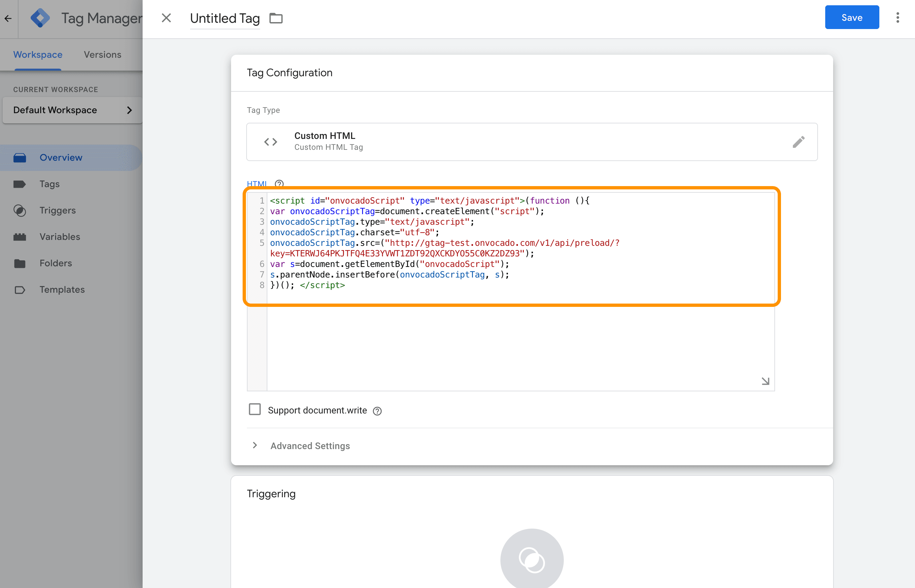Click the Triggers circle icon in sidebar
The height and width of the screenshot is (588, 915).
[20, 211]
